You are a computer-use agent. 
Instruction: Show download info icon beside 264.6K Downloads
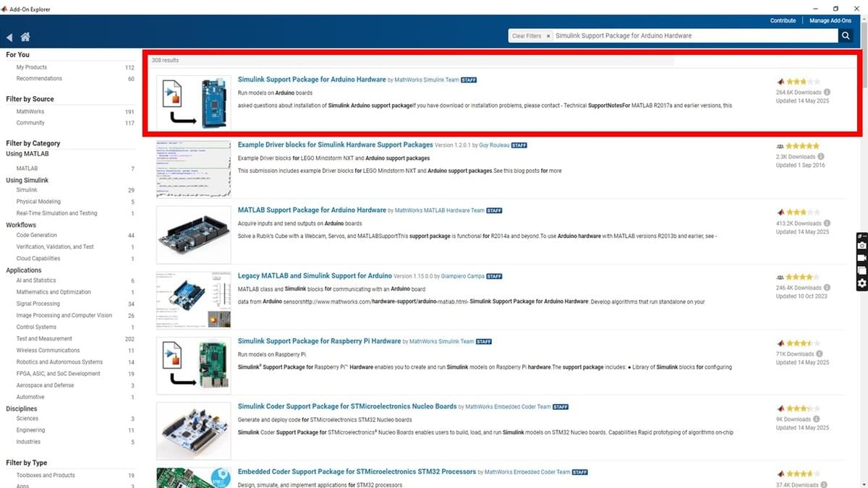[827, 93]
